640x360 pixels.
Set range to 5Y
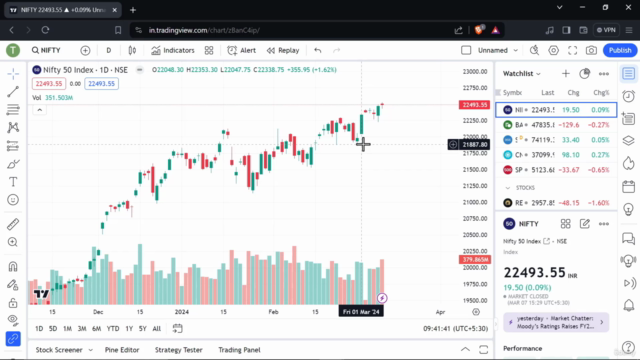click(142, 329)
